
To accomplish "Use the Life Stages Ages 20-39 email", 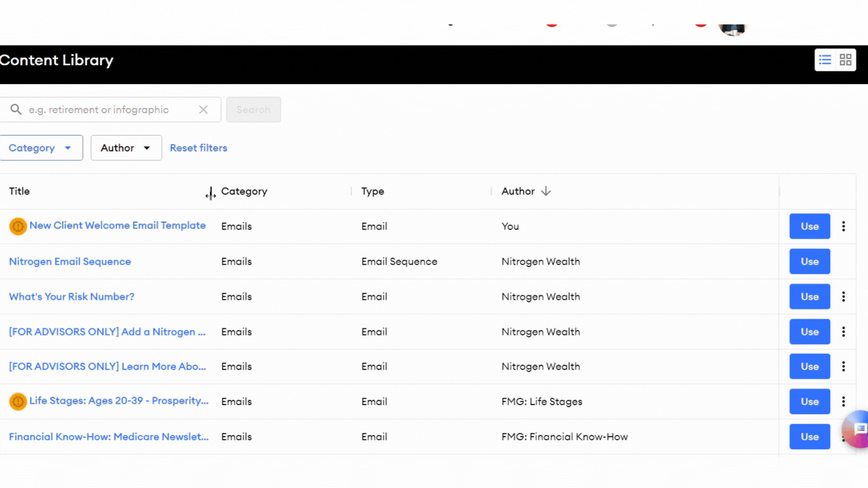I will (810, 401).
